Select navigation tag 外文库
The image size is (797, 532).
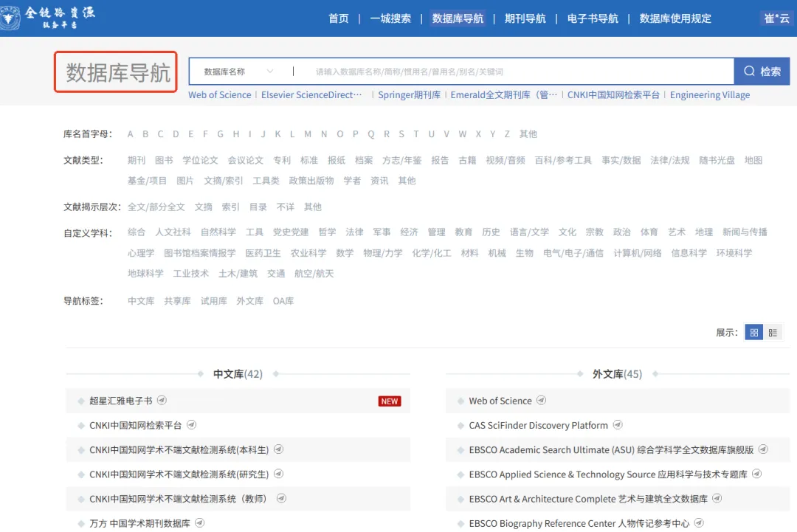pyautogui.click(x=250, y=301)
